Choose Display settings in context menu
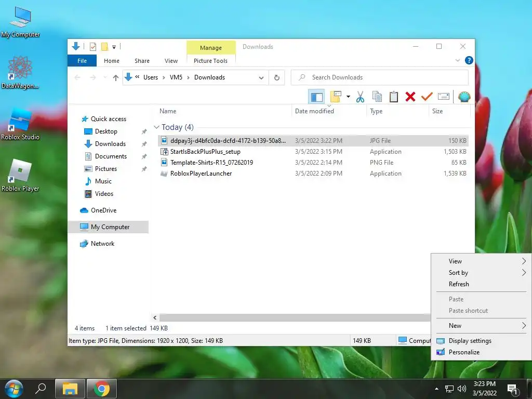532x399 pixels. coord(481,341)
